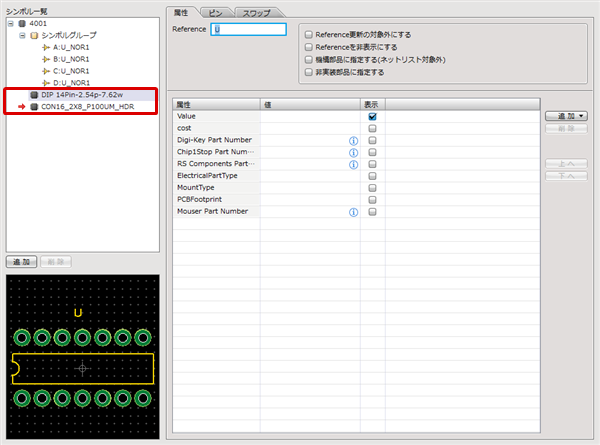600x445 pixels.
Task: Click the 表示 column header
Action: coord(373,104)
